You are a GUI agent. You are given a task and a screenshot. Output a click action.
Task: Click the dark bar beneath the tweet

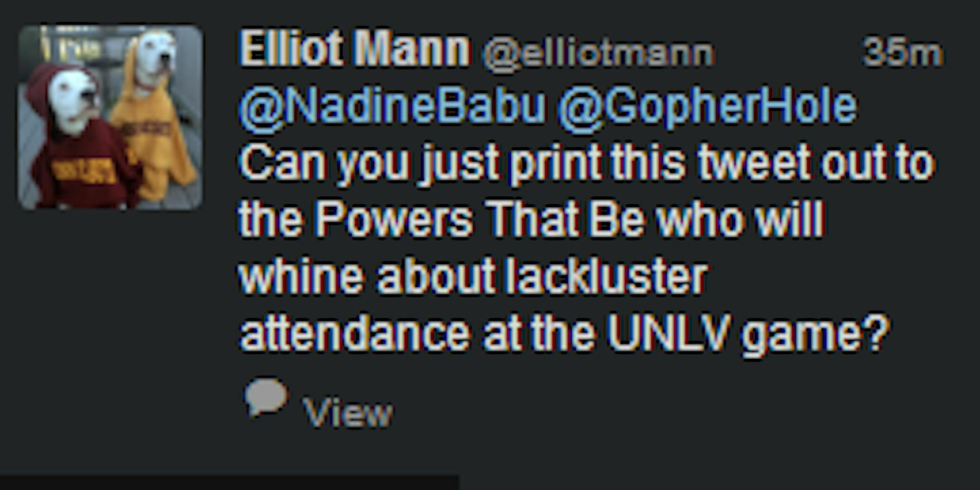coord(227,483)
